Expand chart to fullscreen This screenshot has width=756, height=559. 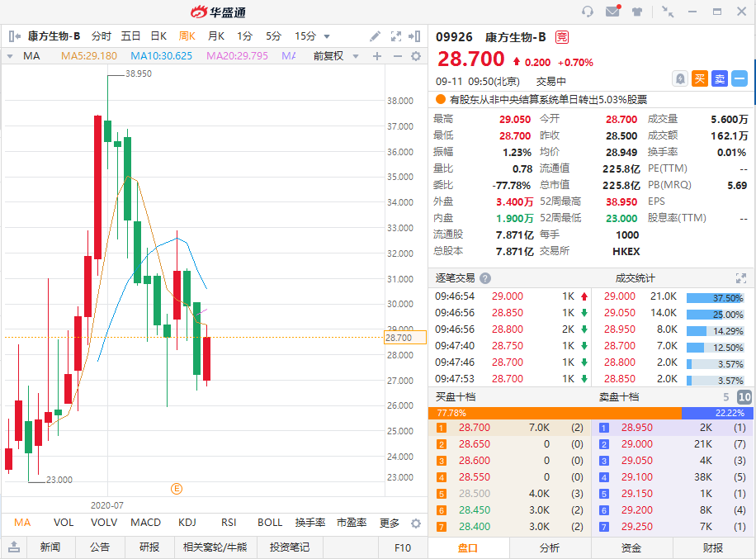pyautogui.click(x=396, y=36)
